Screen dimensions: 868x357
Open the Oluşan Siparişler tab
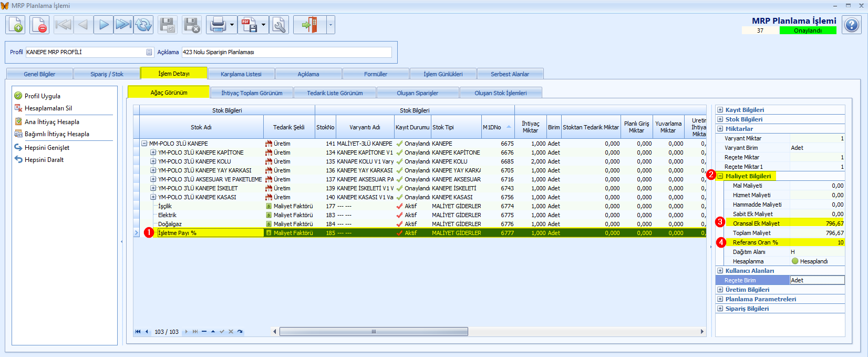(418, 93)
